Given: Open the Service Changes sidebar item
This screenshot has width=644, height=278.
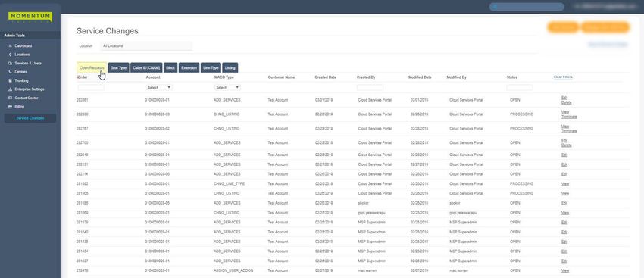Looking at the screenshot, I should [x=30, y=118].
